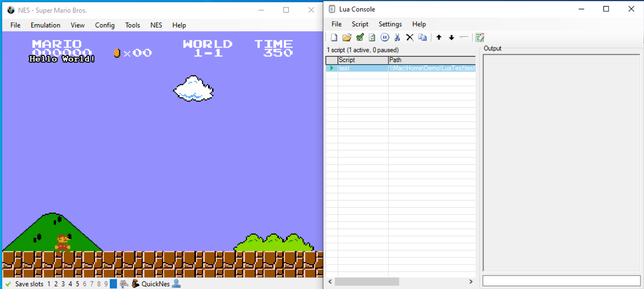Minimize the Lua Console window
Image resolution: width=644 pixels, height=289 pixels.
581,9
